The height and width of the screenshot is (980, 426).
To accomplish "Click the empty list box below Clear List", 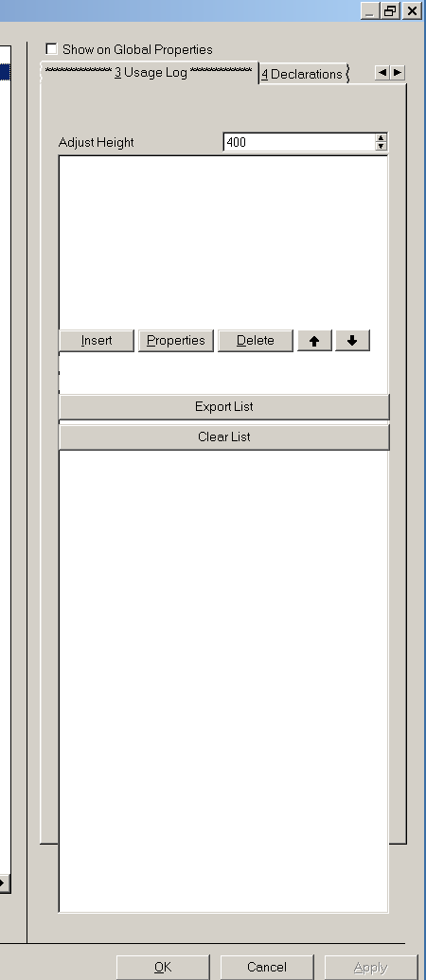I will coord(223,681).
